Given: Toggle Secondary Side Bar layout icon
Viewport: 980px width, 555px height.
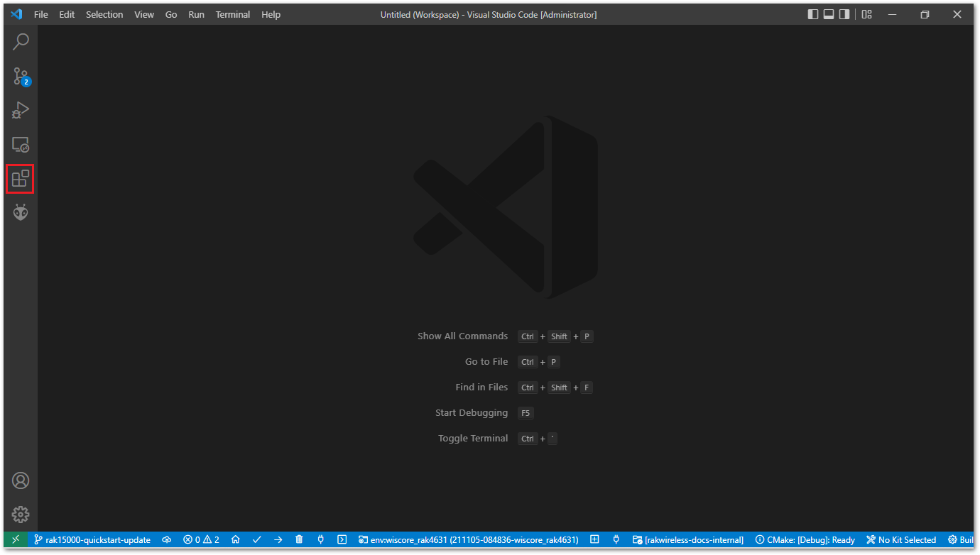Looking at the screenshot, I should [x=844, y=14].
